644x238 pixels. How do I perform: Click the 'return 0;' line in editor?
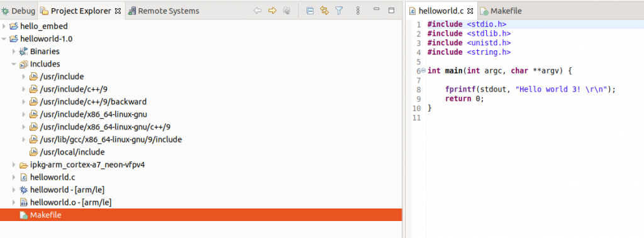(465, 99)
